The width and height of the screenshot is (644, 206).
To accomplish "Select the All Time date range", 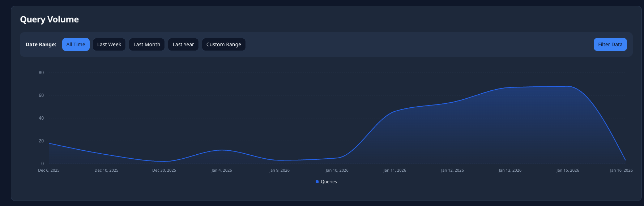I will [x=76, y=44].
